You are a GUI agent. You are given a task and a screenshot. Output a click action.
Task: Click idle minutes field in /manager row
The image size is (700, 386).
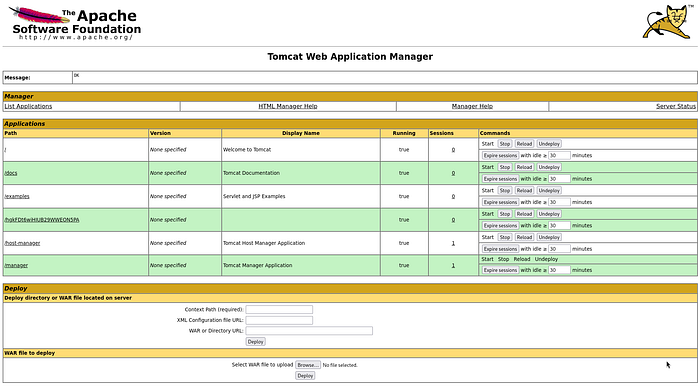click(x=559, y=270)
